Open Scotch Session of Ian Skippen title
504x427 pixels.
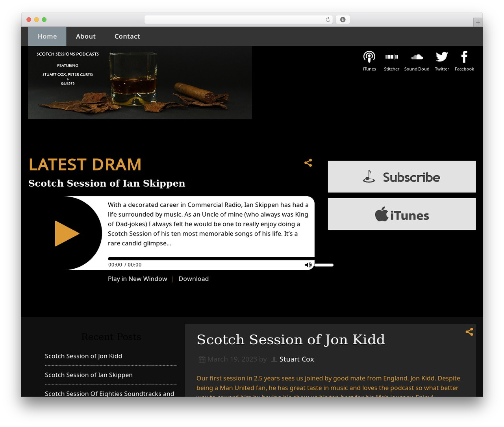point(107,184)
